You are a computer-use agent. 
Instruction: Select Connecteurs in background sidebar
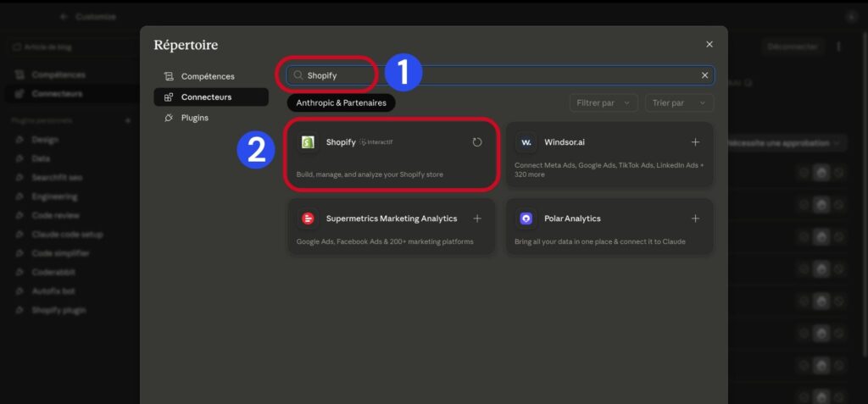click(70, 93)
